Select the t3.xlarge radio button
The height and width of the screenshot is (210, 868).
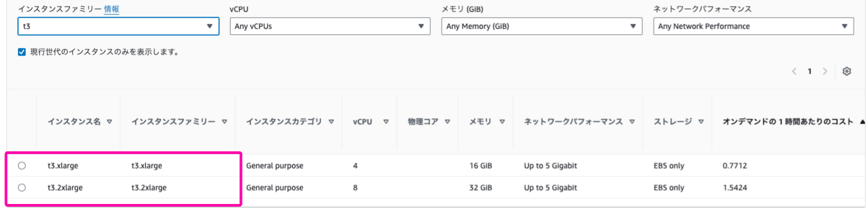[x=22, y=166]
